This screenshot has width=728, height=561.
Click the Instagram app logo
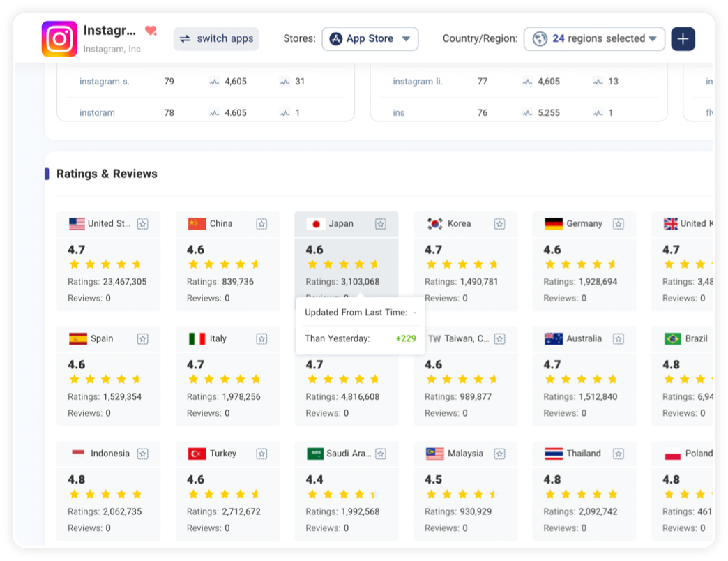[59, 38]
